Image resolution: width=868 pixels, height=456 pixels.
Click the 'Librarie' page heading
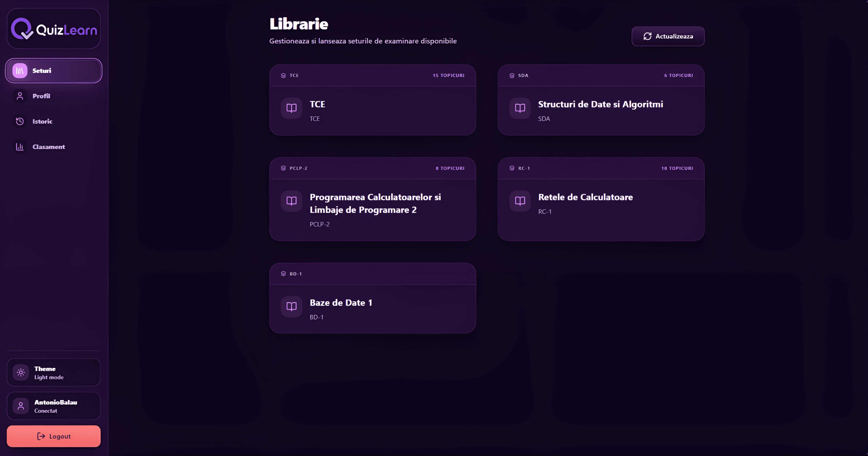click(x=299, y=24)
